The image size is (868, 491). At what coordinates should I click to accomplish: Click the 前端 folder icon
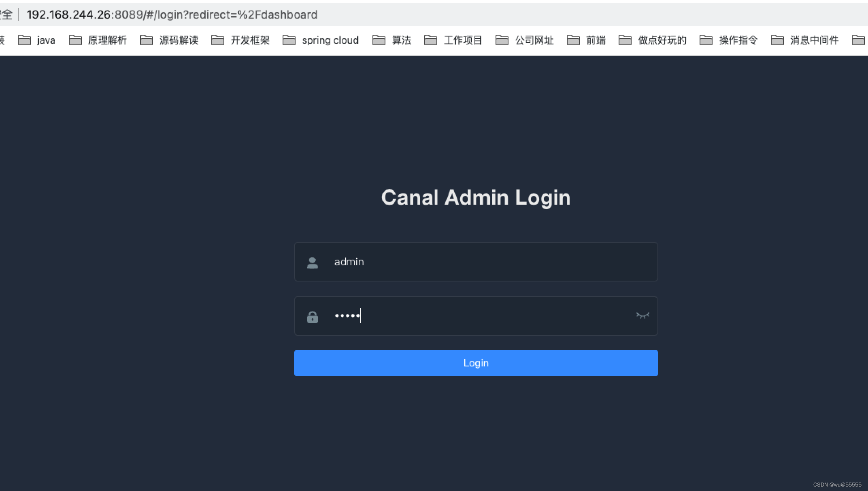(x=573, y=40)
